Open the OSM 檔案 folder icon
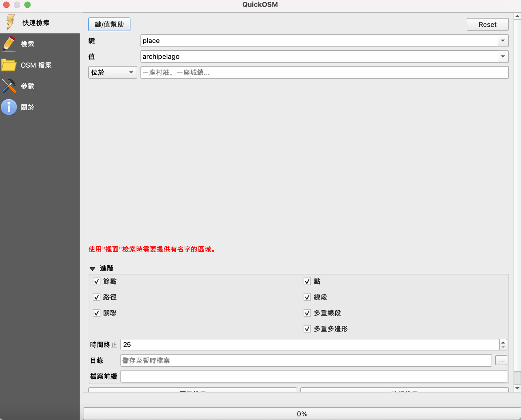The width and height of the screenshot is (521, 420). (9, 65)
